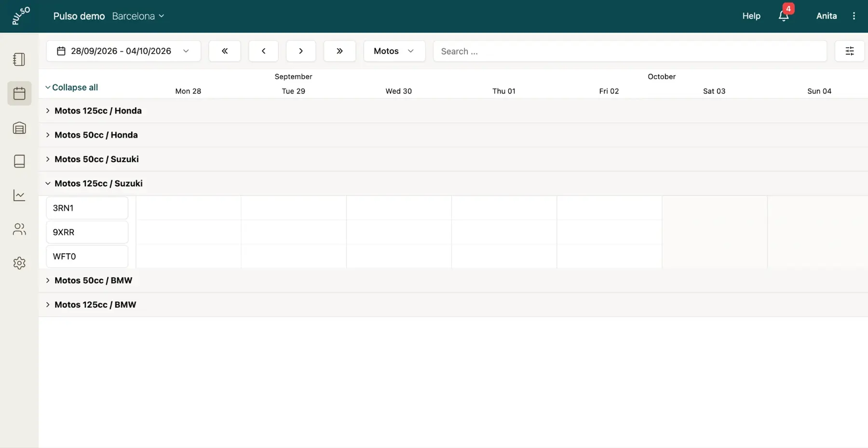Image resolution: width=868 pixels, height=448 pixels.
Task: Click the Sat 03 column header
Action: click(714, 91)
